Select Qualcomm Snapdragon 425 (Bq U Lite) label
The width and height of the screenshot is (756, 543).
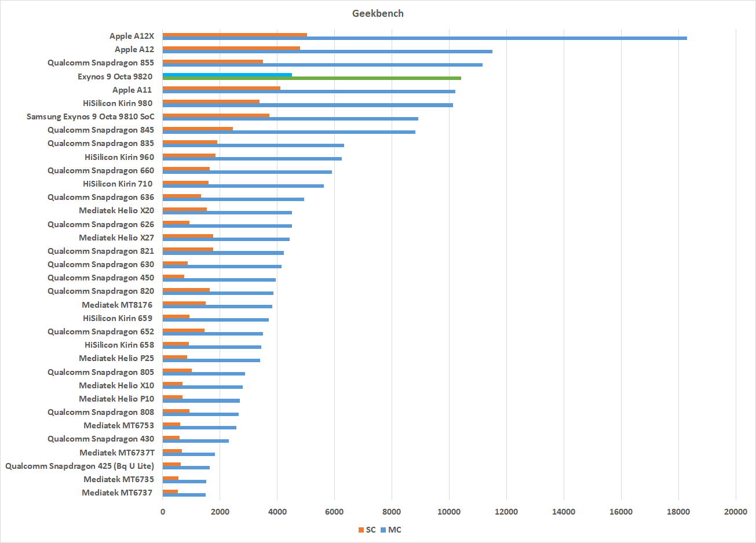click(x=79, y=466)
